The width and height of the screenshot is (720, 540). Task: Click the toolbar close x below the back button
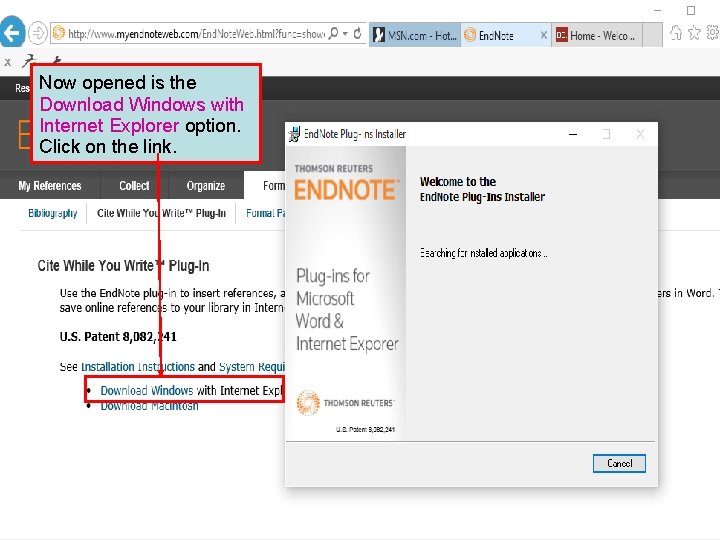[x=7, y=62]
